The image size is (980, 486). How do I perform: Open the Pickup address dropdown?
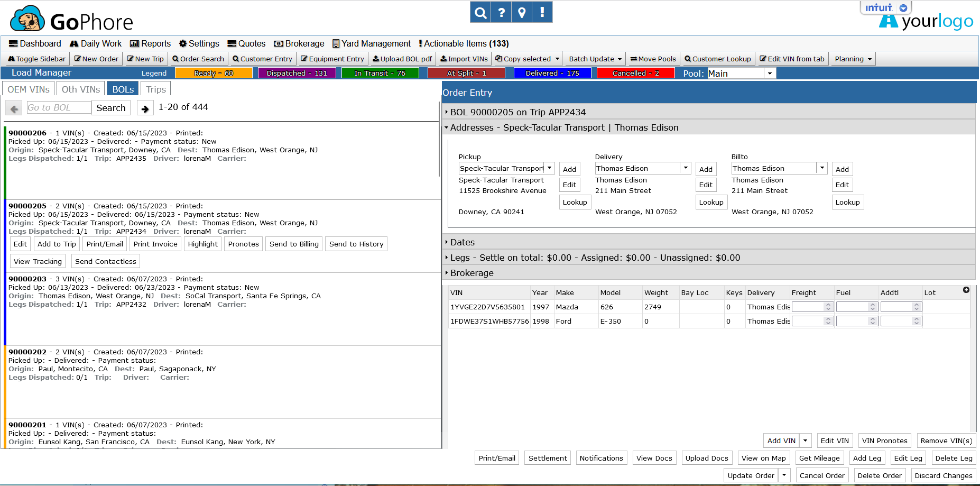(x=550, y=168)
